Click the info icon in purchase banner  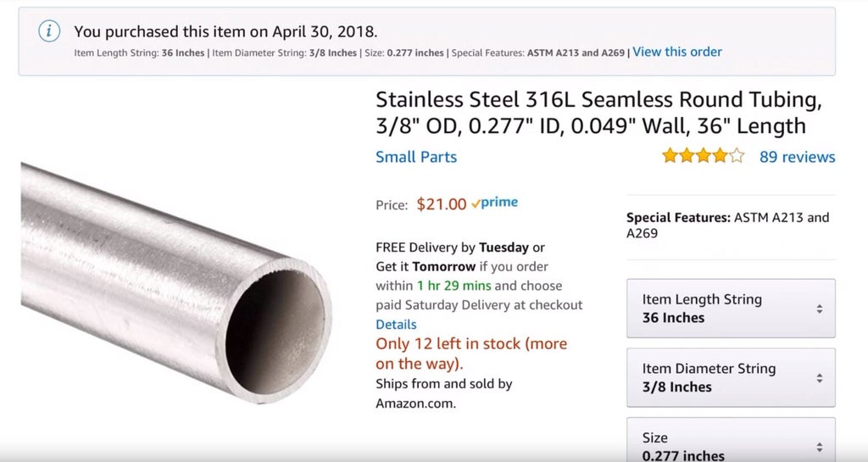(50, 31)
